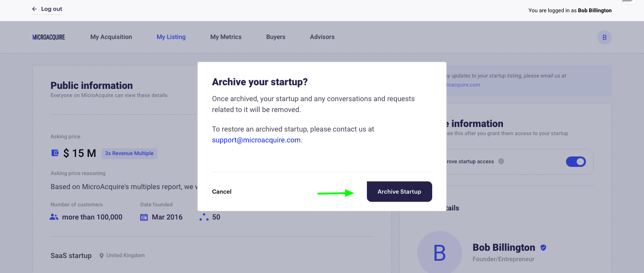
Task: Confirm with the Archive Startup button
Action: (400, 192)
